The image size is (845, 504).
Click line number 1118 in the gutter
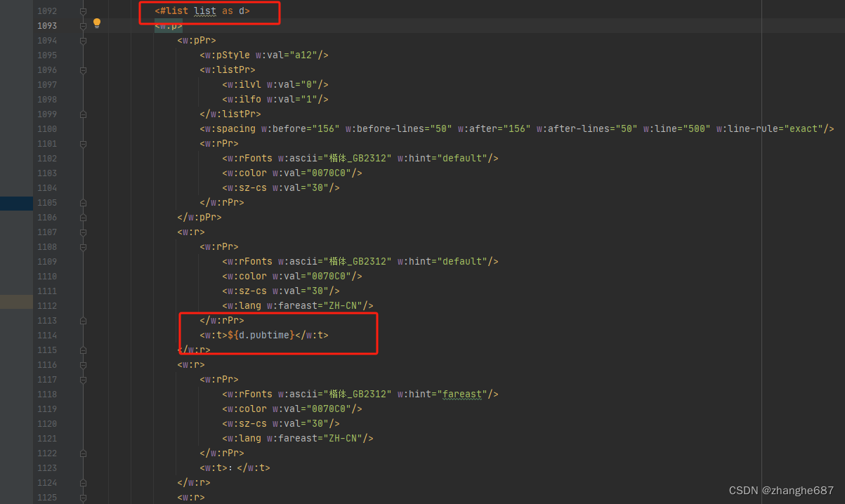(x=47, y=394)
